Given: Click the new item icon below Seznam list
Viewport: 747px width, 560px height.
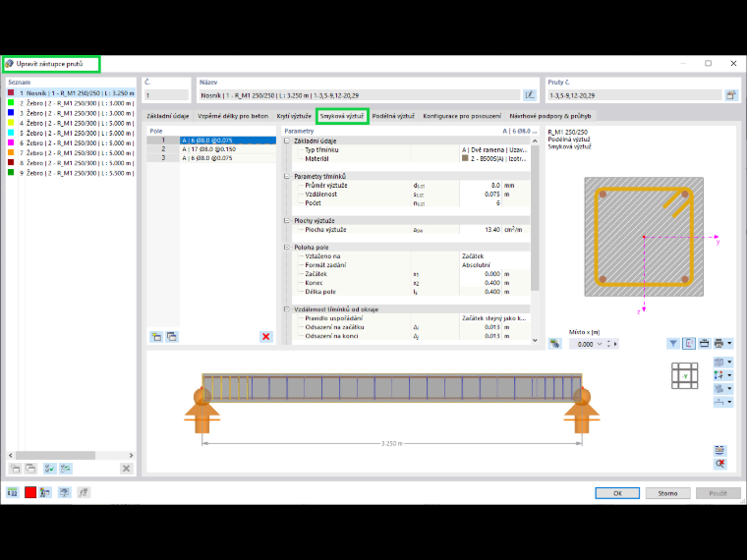Looking at the screenshot, I should (16, 469).
